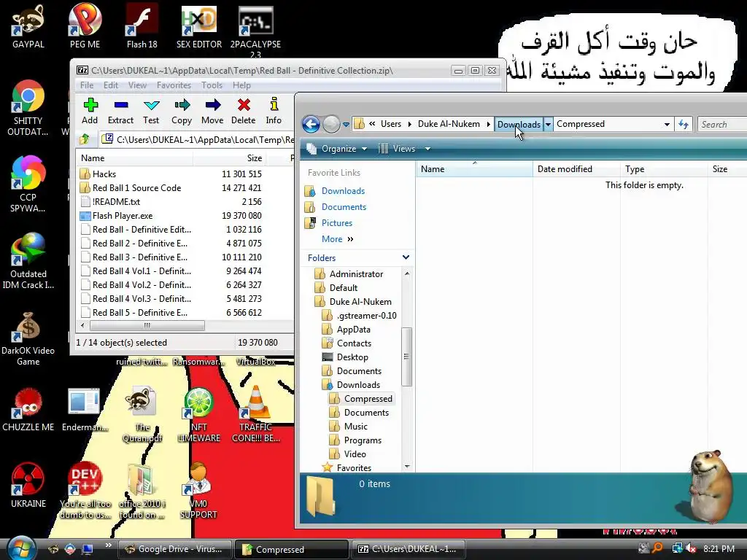This screenshot has width=747, height=560.
Task: Expand the address bar history dropdown
Action: coord(667,124)
